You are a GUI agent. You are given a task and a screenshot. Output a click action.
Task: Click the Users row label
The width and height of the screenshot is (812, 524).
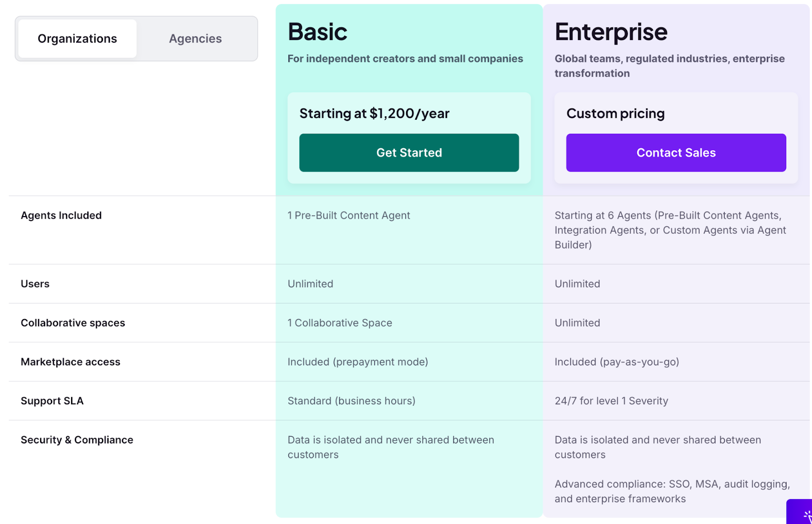(35, 284)
